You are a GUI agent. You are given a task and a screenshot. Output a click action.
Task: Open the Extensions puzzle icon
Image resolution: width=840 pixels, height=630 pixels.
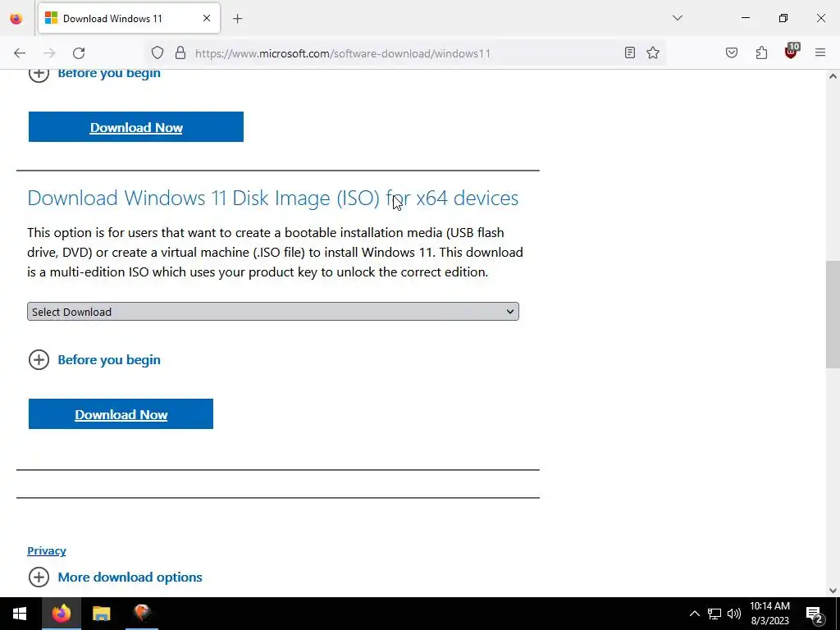(x=761, y=52)
